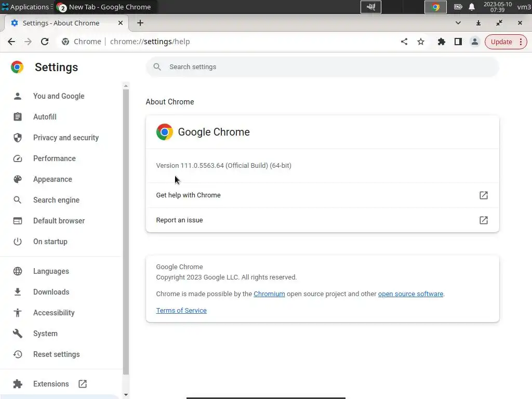Open the Chromium link

tap(269, 294)
